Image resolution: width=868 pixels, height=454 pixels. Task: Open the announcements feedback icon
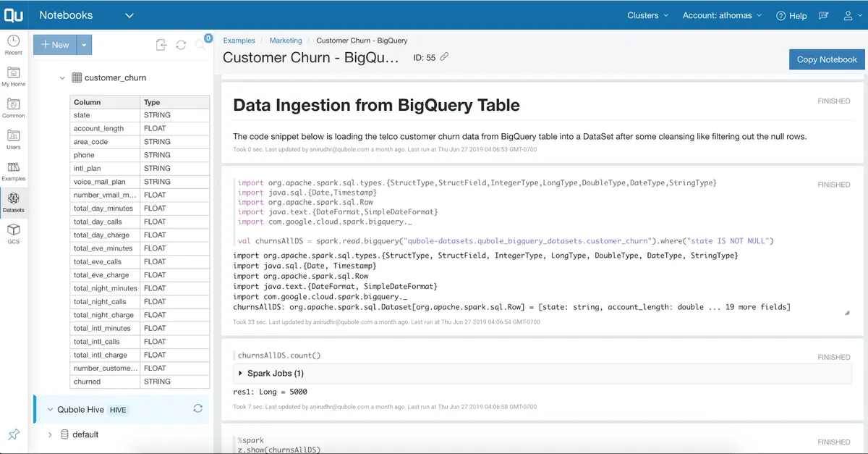pos(823,15)
